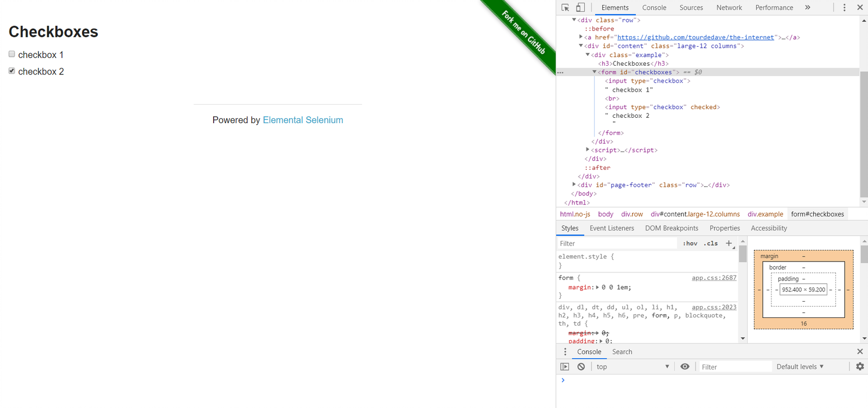Collapse the div class row node
This screenshot has height=408, width=868.
(574, 20)
